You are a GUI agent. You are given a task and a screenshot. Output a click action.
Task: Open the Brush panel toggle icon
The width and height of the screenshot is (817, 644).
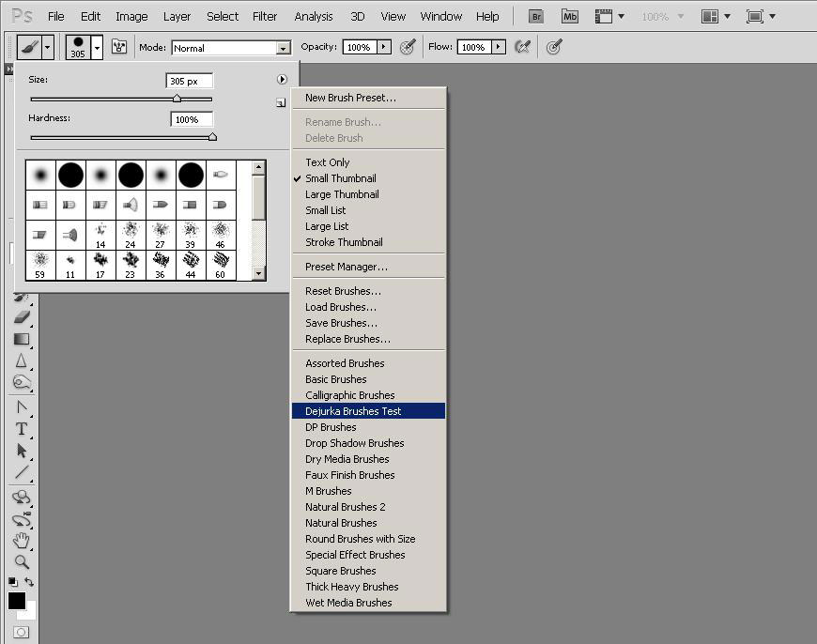[119, 47]
